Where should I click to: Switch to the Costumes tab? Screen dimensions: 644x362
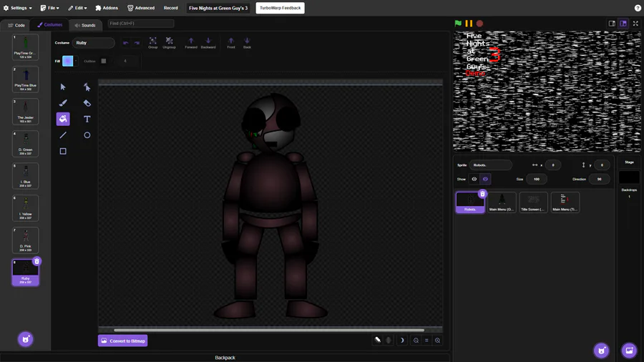(49, 24)
